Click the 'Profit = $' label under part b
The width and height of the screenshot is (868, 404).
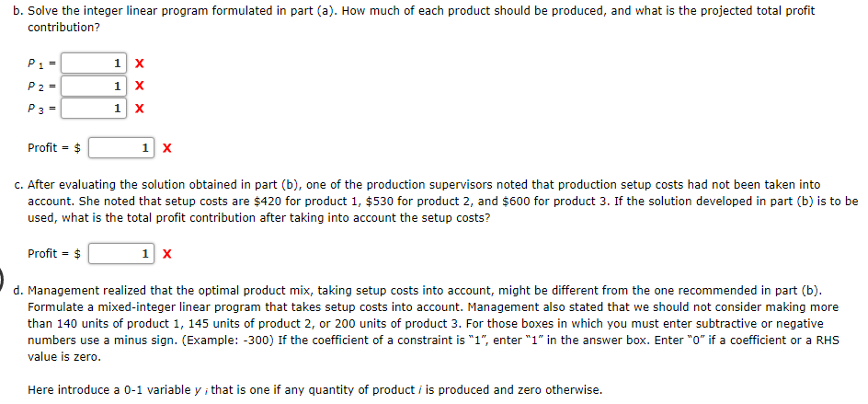click(x=54, y=148)
